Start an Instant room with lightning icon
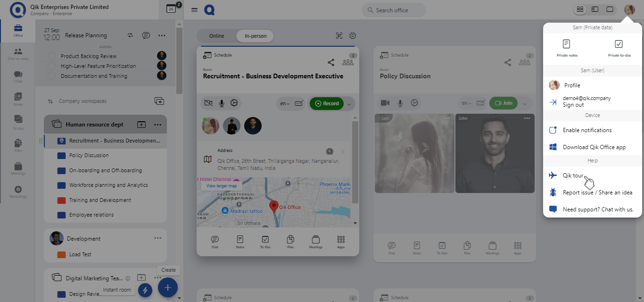 tap(145, 290)
